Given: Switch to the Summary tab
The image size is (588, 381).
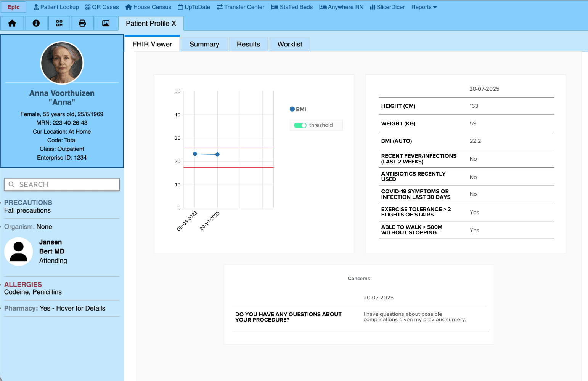Looking at the screenshot, I should [204, 44].
